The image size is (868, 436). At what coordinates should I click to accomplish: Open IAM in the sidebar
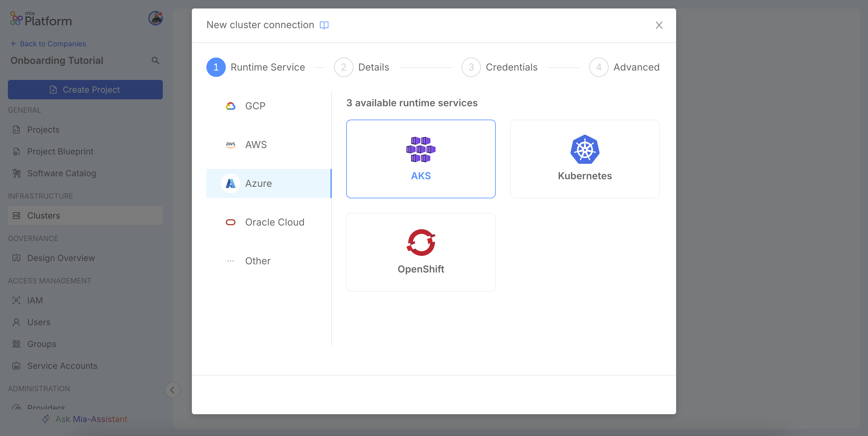(85, 300)
